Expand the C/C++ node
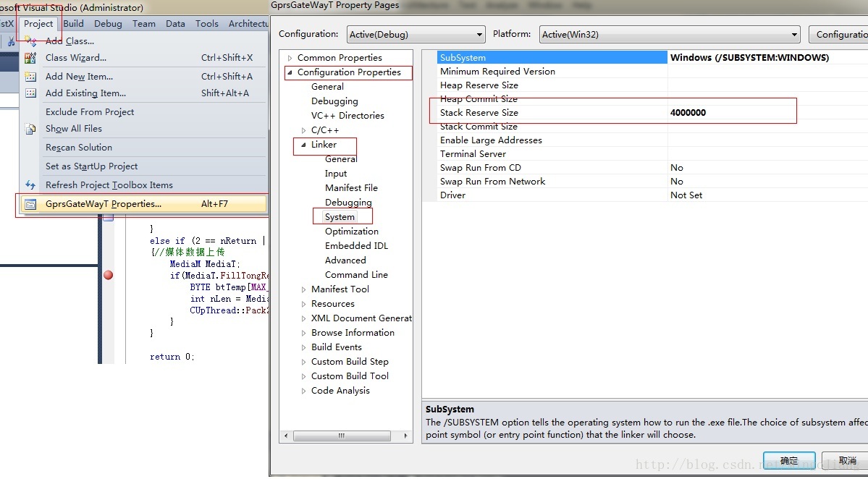This screenshot has width=868, height=479. (303, 130)
